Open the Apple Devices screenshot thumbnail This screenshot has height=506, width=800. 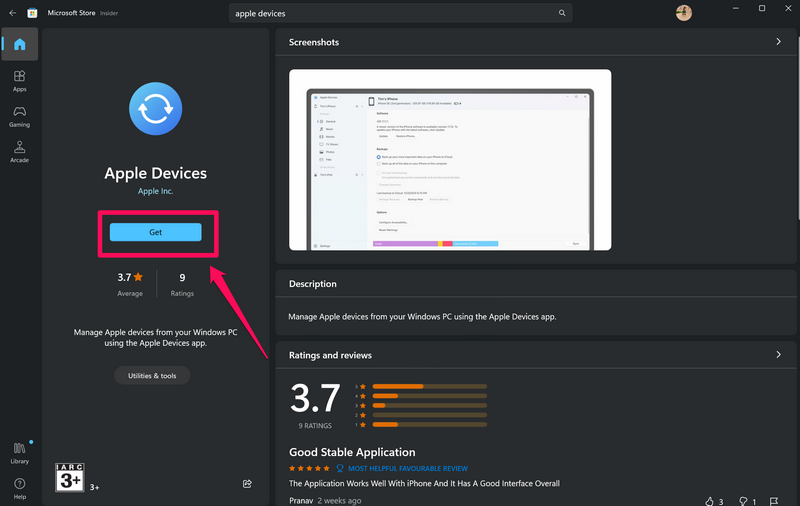(450, 160)
